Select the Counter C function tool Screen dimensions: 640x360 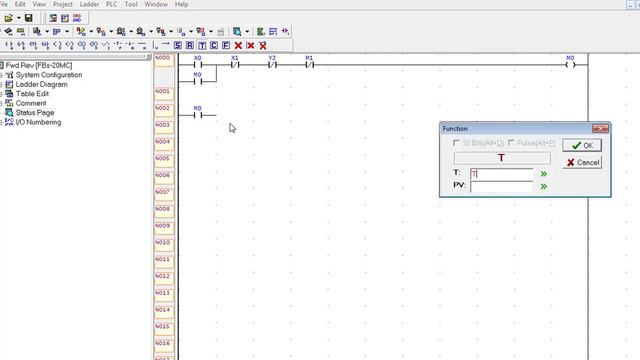pyautogui.click(x=214, y=45)
